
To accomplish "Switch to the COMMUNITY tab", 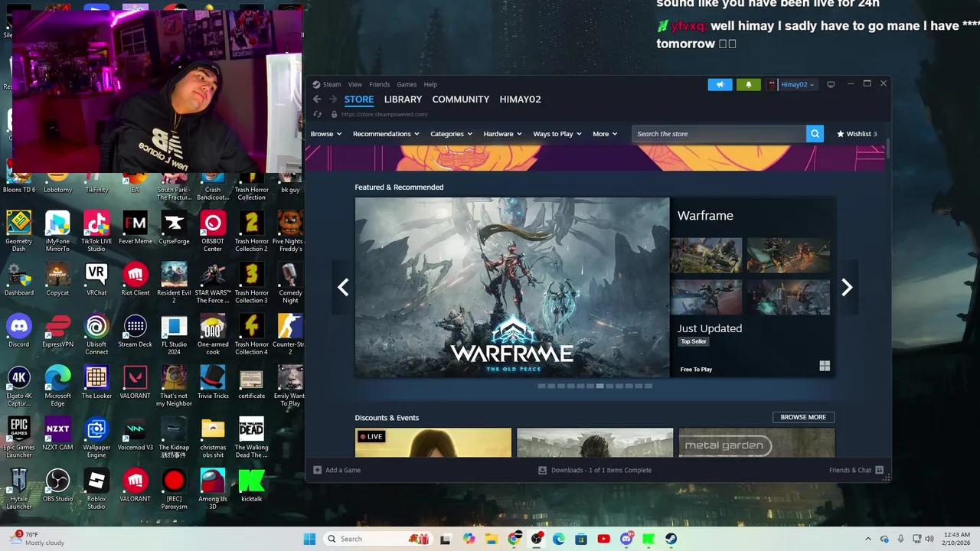I will 460,99.
